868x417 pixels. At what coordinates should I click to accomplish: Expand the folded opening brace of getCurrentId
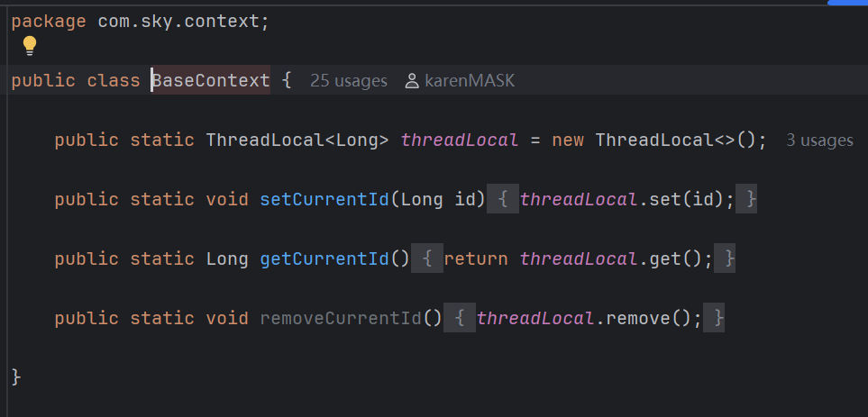427,258
